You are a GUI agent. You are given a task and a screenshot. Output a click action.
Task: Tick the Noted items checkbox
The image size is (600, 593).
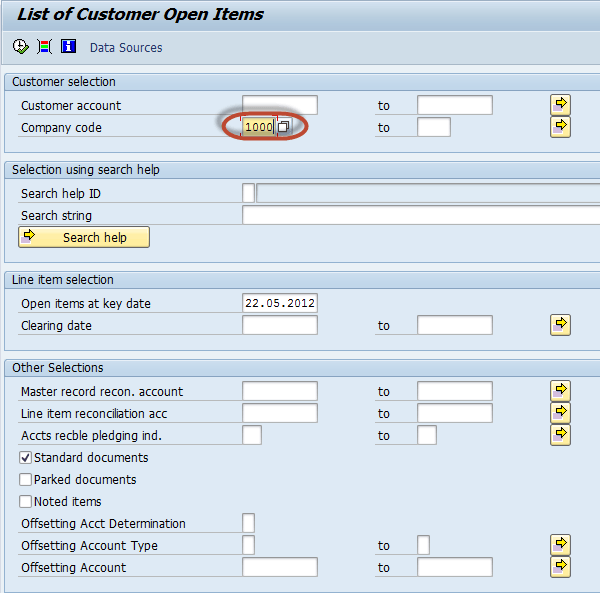tap(26, 502)
